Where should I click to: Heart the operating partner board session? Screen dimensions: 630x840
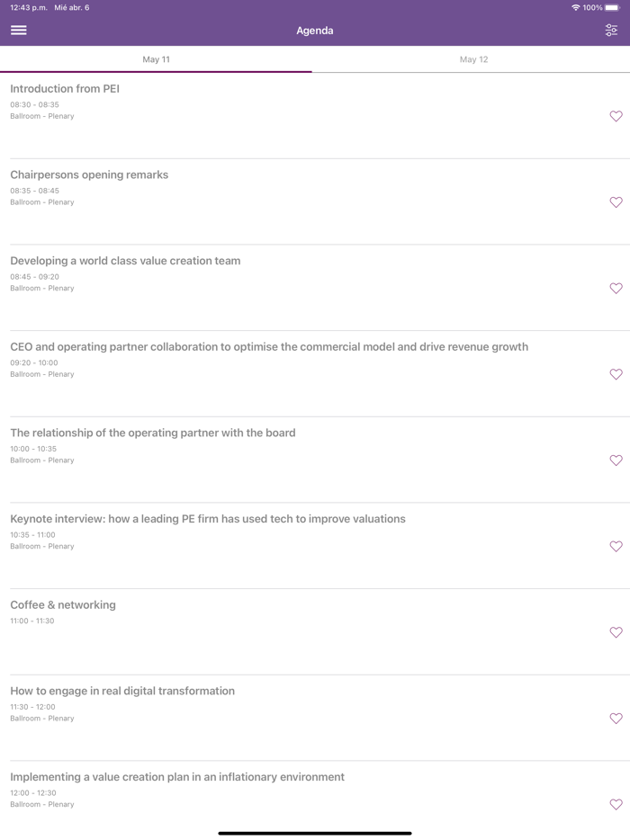pyautogui.click(x=616, y=460)
